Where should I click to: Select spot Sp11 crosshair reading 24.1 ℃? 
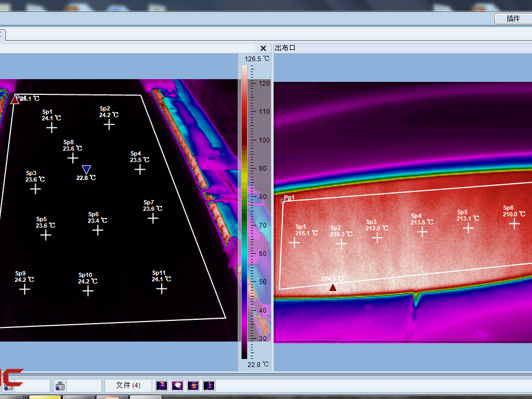[161, 289]
